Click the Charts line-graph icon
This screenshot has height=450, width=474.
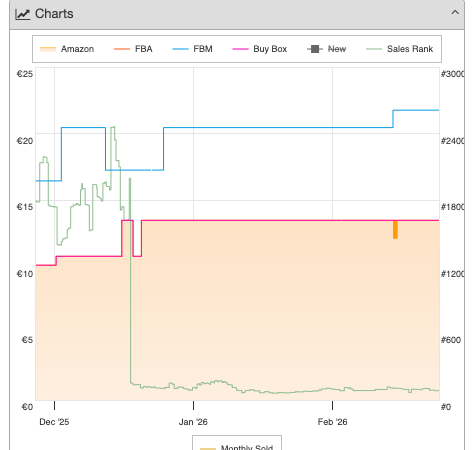point(23,14)
